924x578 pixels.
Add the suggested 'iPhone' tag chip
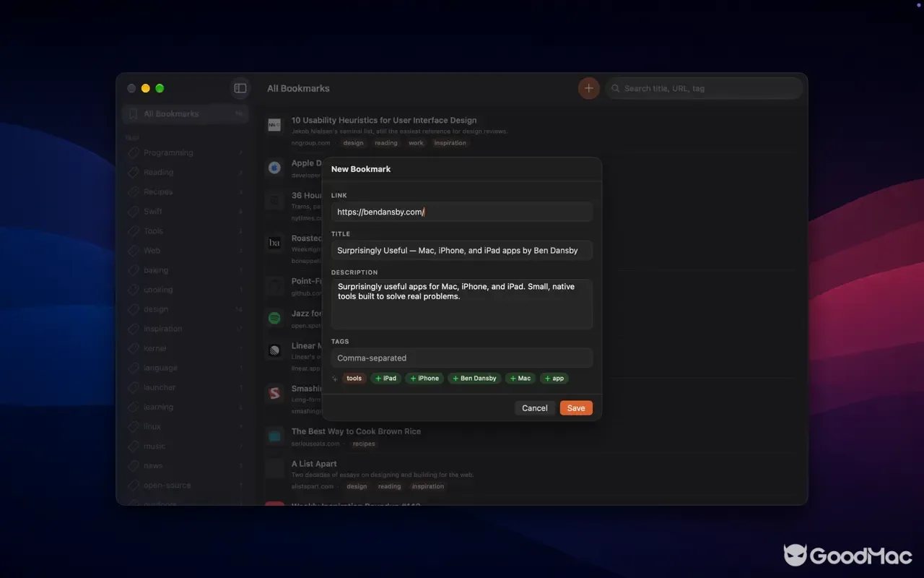point(424,379)
